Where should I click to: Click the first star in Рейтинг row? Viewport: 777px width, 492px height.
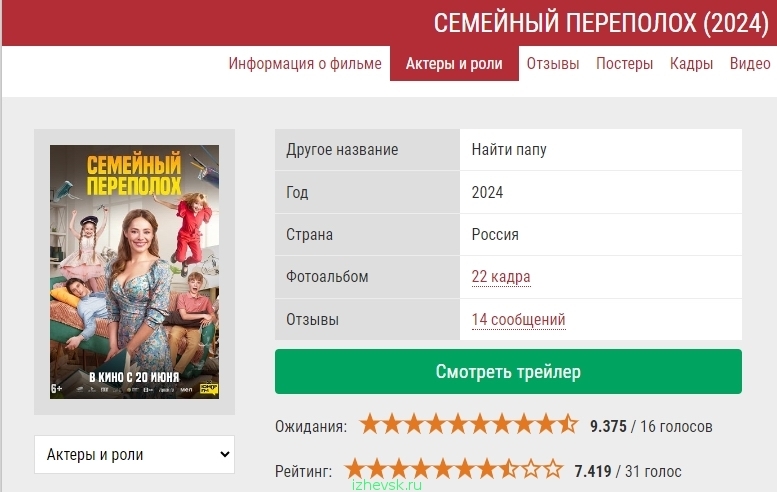click(x=355, y=469)
